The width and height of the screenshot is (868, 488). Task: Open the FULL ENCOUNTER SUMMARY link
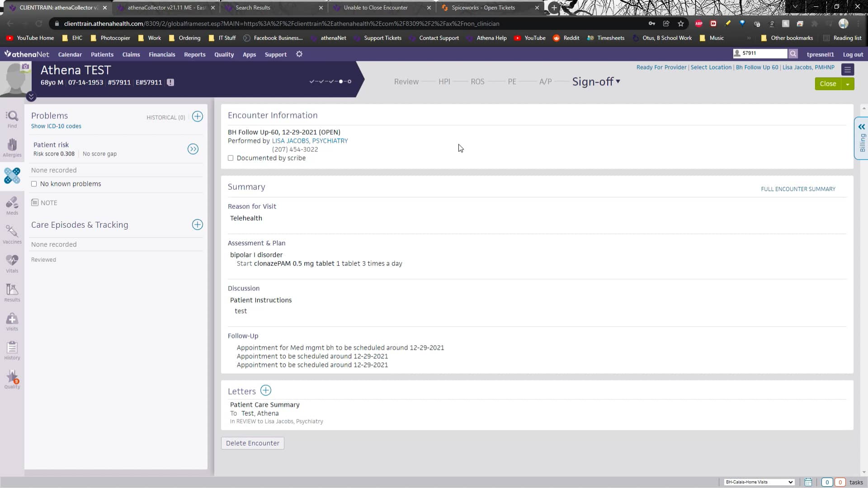(798, 189)
